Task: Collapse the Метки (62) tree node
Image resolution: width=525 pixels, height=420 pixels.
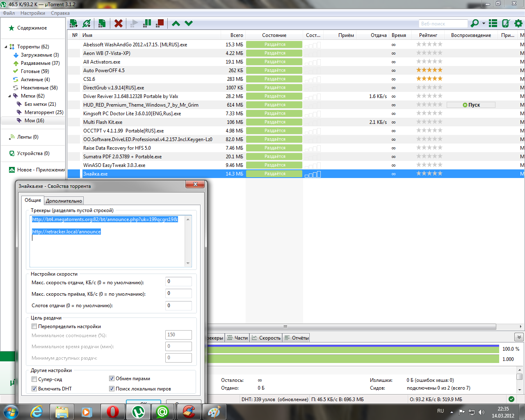Action: click(x=9, y=96)
